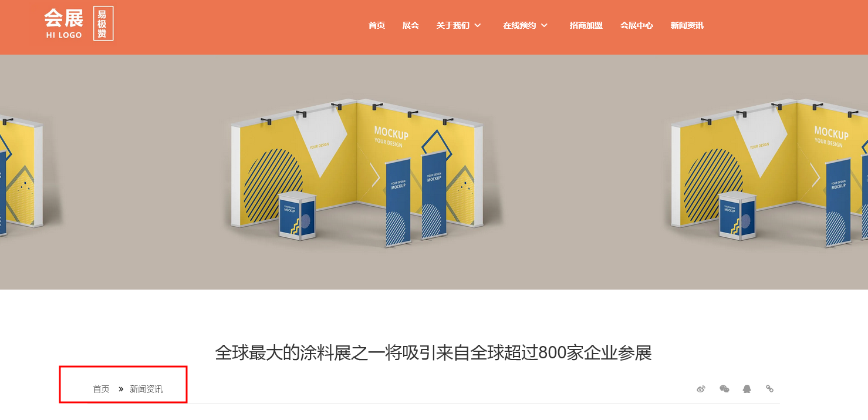868x420 pixels.
Task: Expand the 在线预约 dropdown chevron
Action: coord(544,25)
